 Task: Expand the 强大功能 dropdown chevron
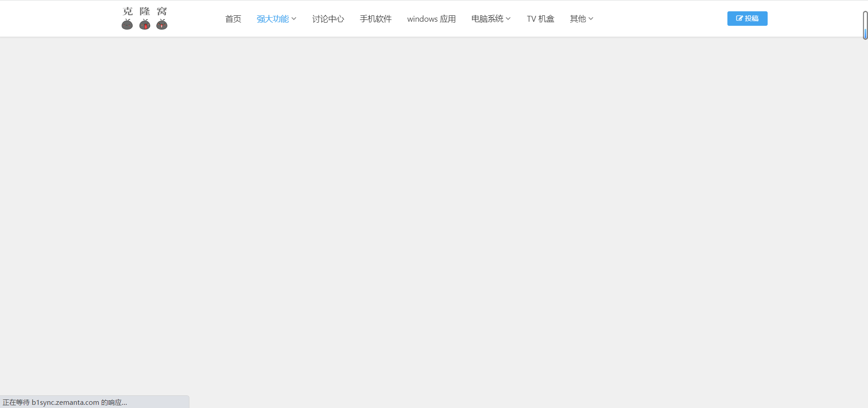(294, 19)
